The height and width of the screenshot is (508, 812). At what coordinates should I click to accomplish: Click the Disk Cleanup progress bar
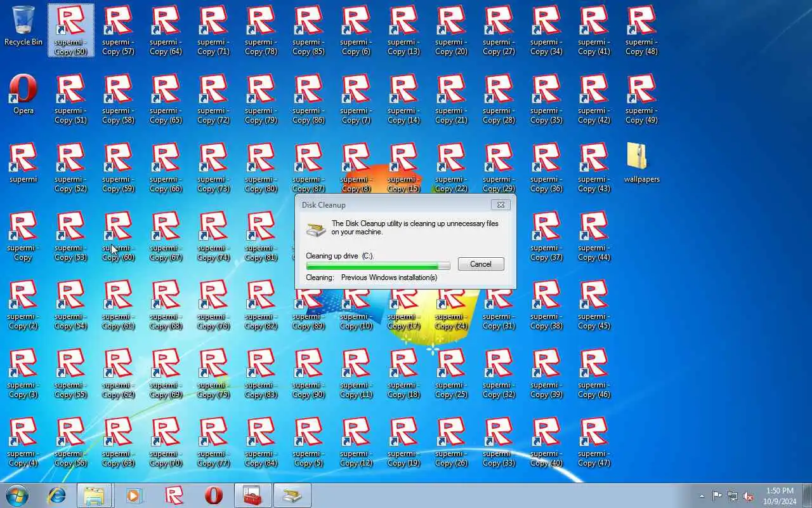click(x=378, y=266)
